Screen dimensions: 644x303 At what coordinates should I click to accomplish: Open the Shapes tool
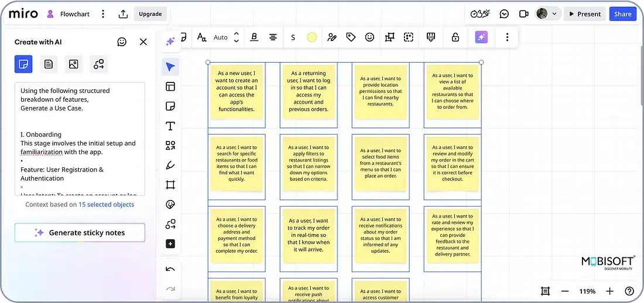(x=170, y=145)
